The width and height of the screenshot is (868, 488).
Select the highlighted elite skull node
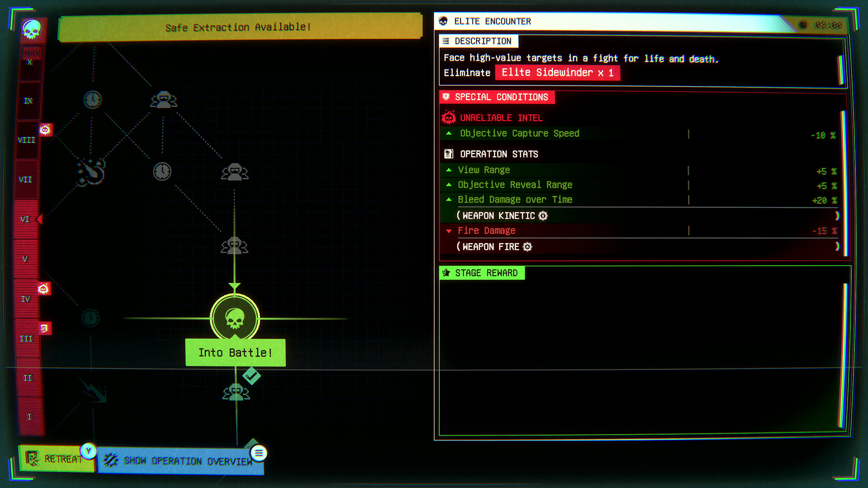tap(235, 319)
